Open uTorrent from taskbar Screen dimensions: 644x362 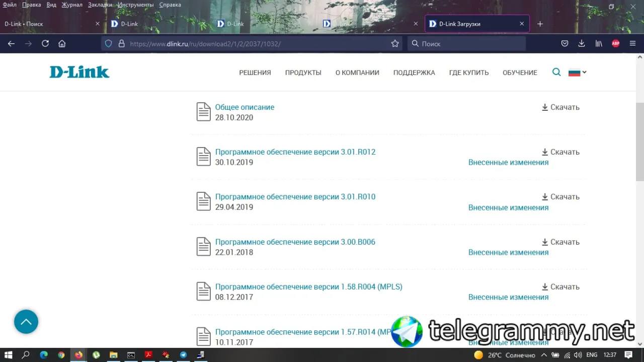click(96, 355)
